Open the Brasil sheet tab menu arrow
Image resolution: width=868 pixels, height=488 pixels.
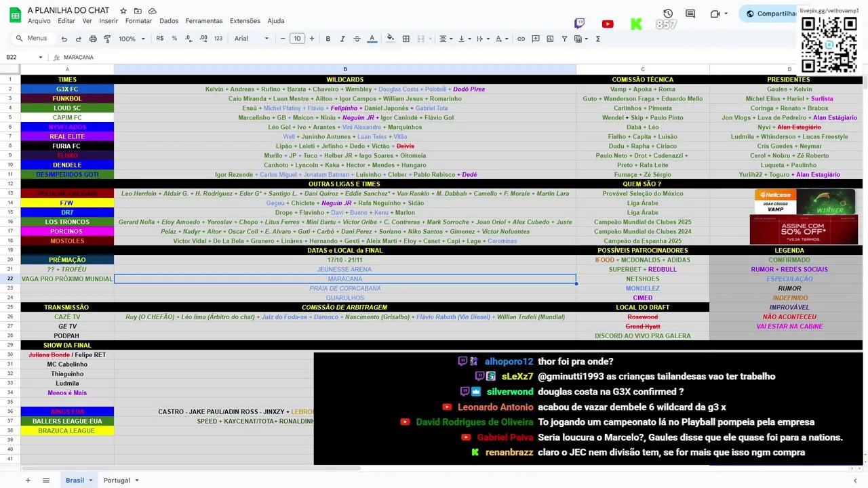(x=91, y=480)
